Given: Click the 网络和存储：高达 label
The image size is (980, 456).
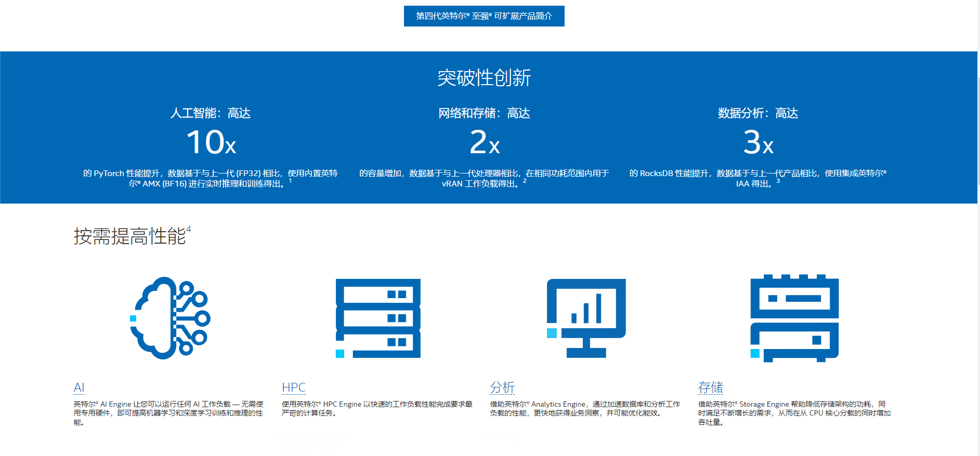Looking at the screenshot, I should tap(484, 113).
